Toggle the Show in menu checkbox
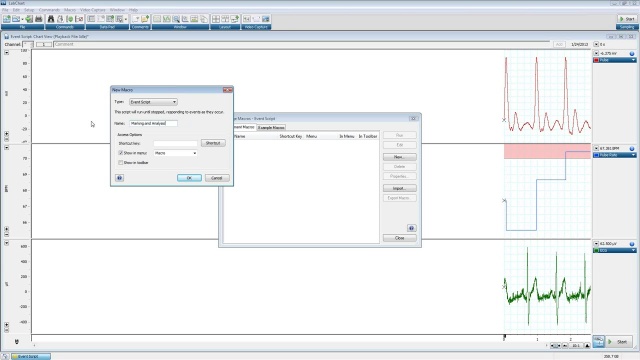 click(x=121, y=153)
